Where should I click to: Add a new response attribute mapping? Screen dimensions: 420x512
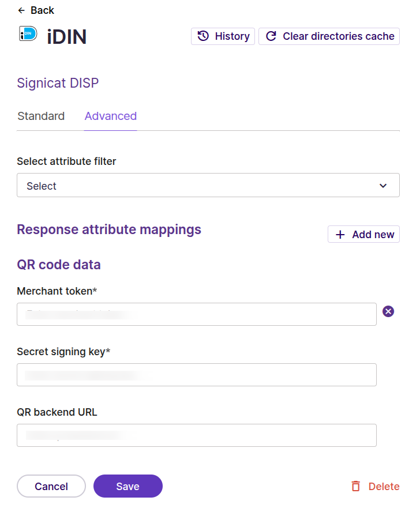pyautogui.click(x=363, y=234)
